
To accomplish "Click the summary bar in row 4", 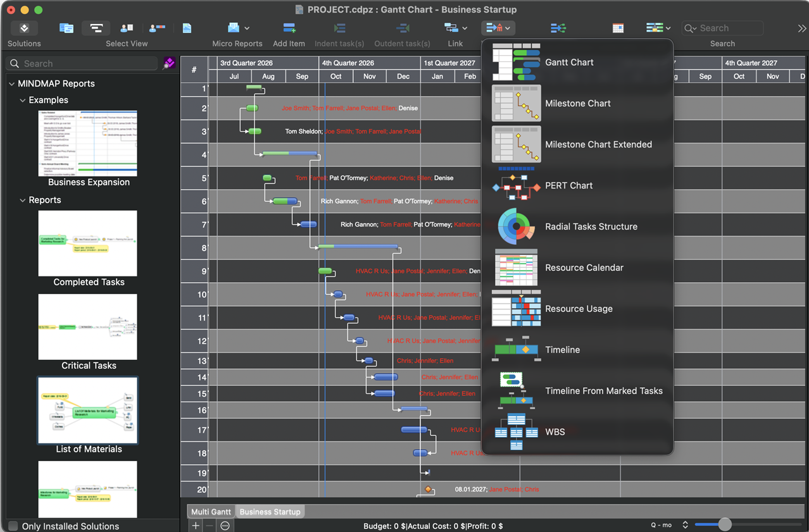I will coord(290,153).
